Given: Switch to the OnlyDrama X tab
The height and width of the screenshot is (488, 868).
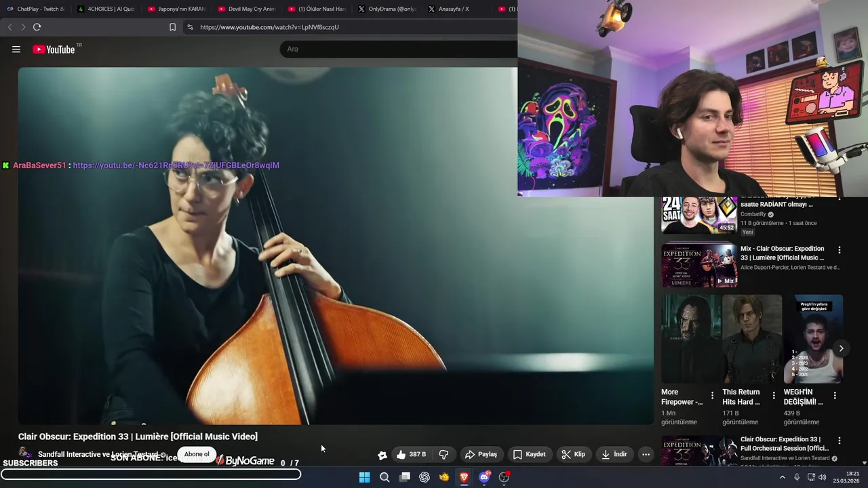Looking at the screenshot, I should coord(387,9).
